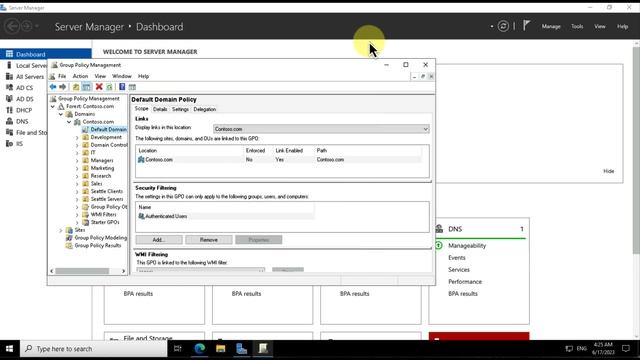
Task: Click the Back arrow in Group Policy Management toolbar
Action: (x=53, y=87)
